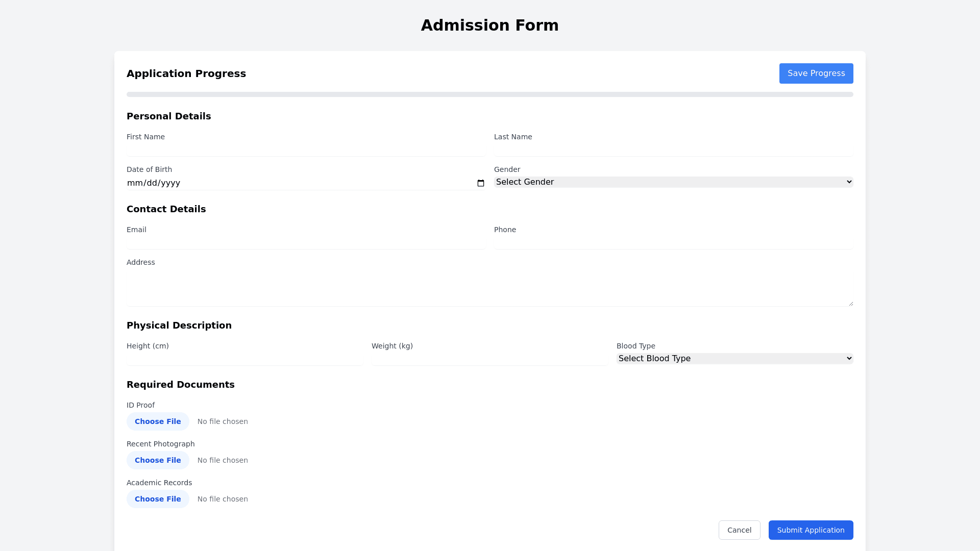980x551 pixels.
Task: Choose File for Academic Records
Action: pos(158,499)
